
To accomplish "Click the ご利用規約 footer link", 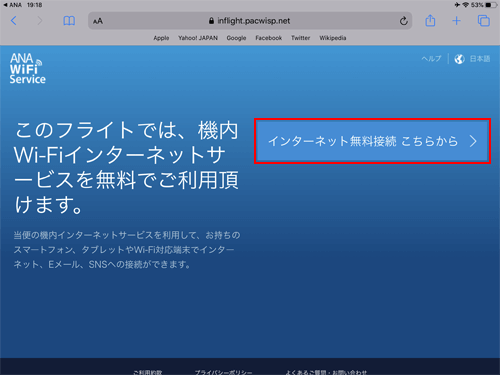I will pos(148,372).
